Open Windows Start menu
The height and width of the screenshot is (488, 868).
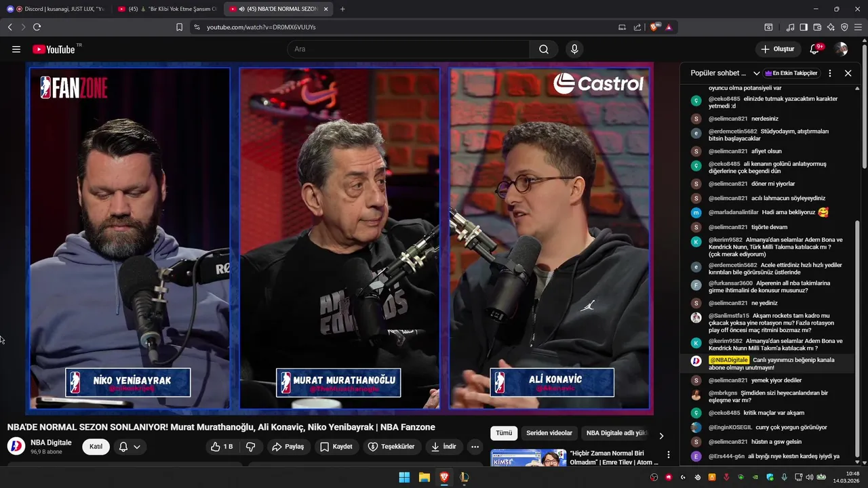click(x=404, y=477)
